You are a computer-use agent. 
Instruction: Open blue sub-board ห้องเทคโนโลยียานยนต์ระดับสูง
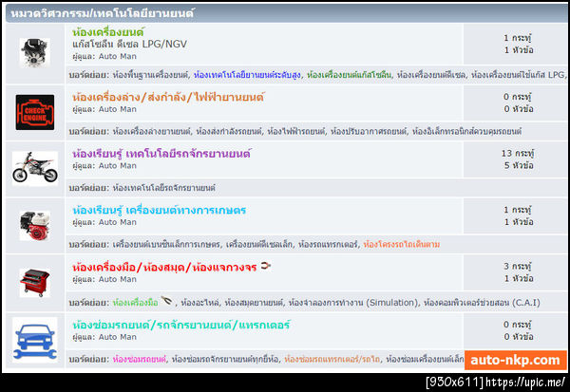click(x=247, y=75)
